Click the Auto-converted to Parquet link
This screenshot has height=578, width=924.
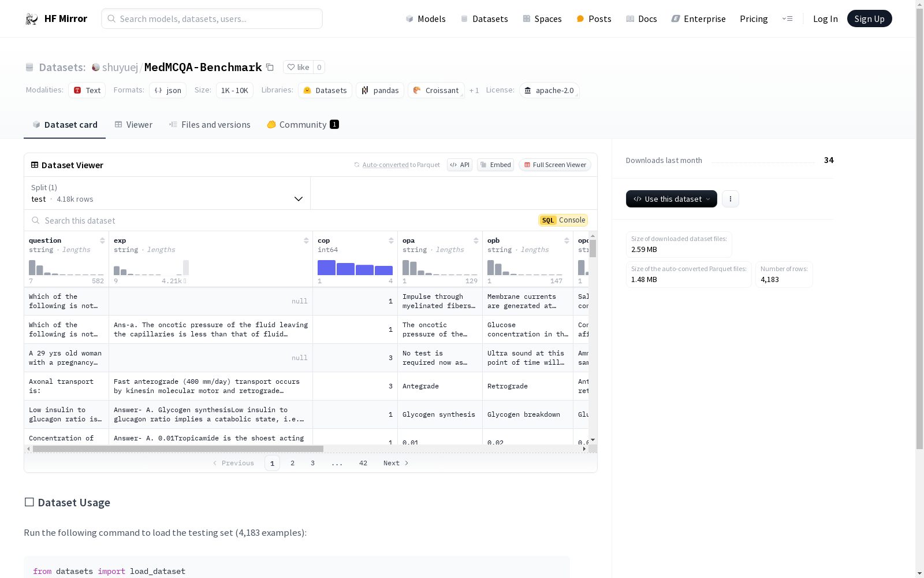(386, 165)
